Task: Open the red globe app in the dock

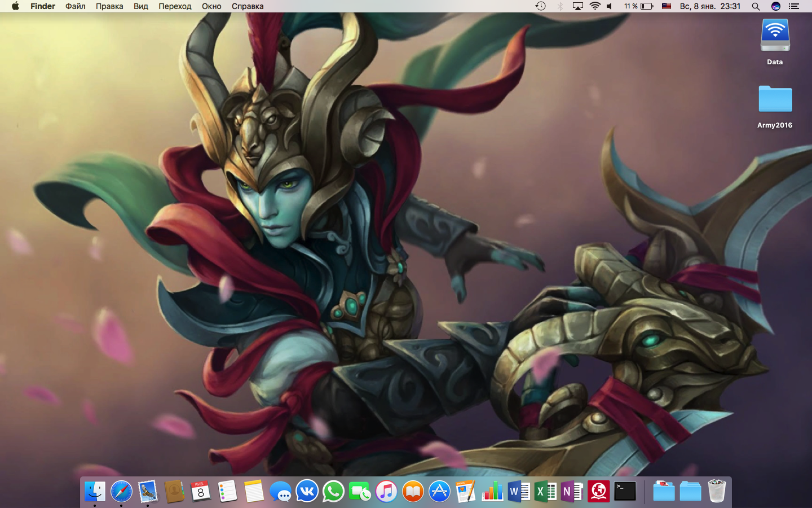Action: 598,492
